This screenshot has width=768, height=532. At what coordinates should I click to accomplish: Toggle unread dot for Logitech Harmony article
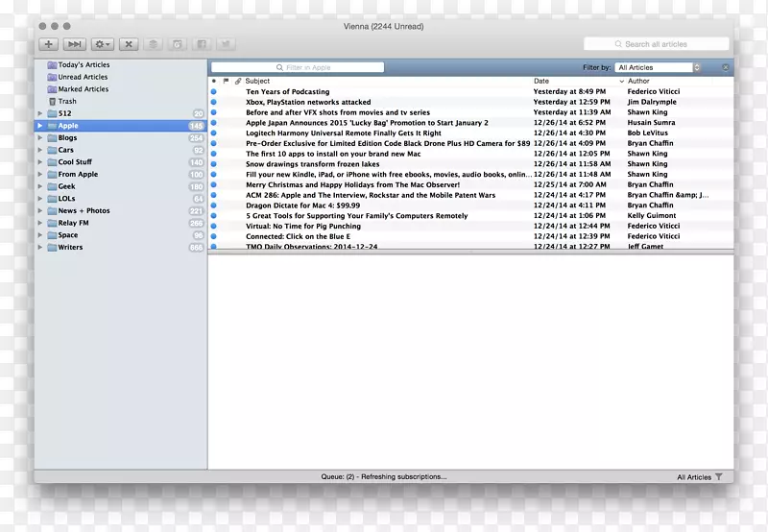point(213,133)
